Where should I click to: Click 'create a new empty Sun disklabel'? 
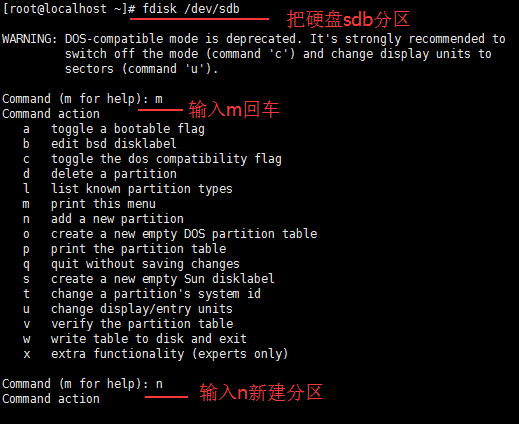(149, 279)
